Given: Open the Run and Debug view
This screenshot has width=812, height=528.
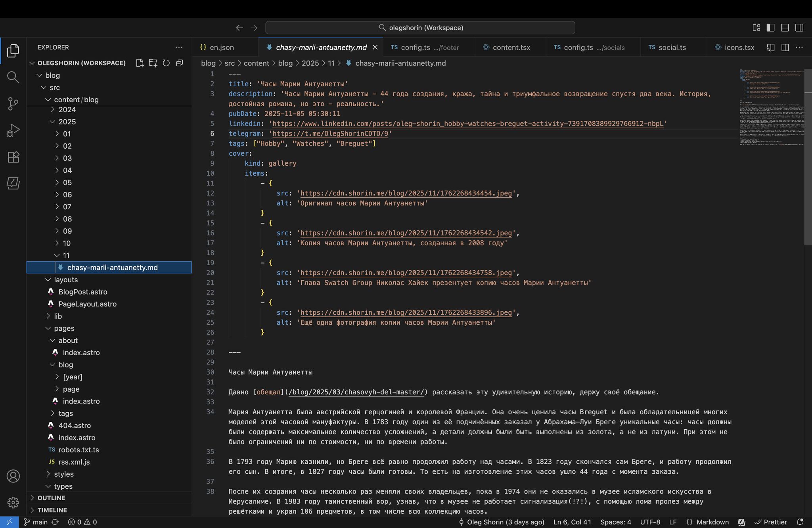Looking at the screenshot, I should [x=13, y=130].
